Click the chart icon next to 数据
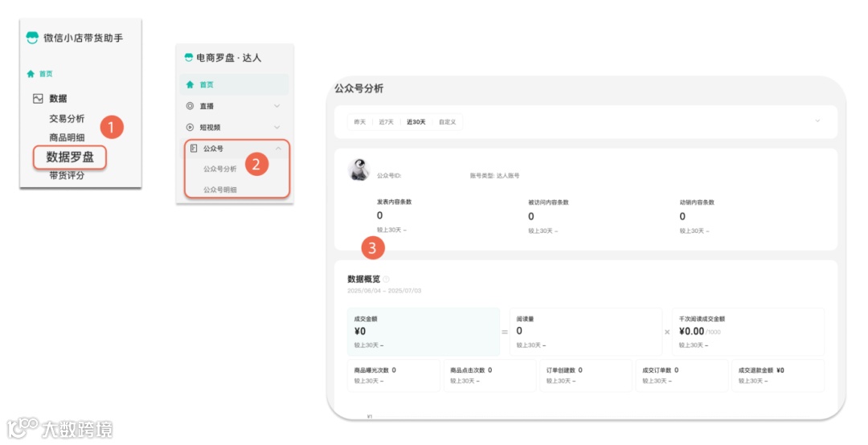 (x=38, y=99)
